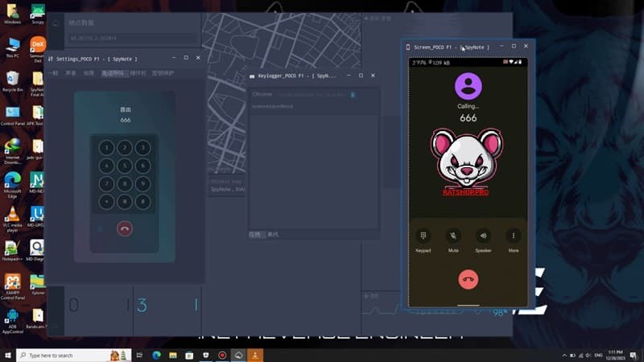This screenshot has width=644, height=362.
Task: Click the Windows Start button
Action: click(7, 355)
